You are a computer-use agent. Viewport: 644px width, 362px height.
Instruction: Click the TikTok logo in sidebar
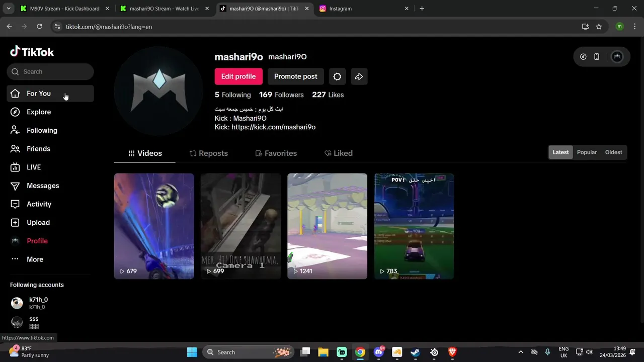pos(32,52)
